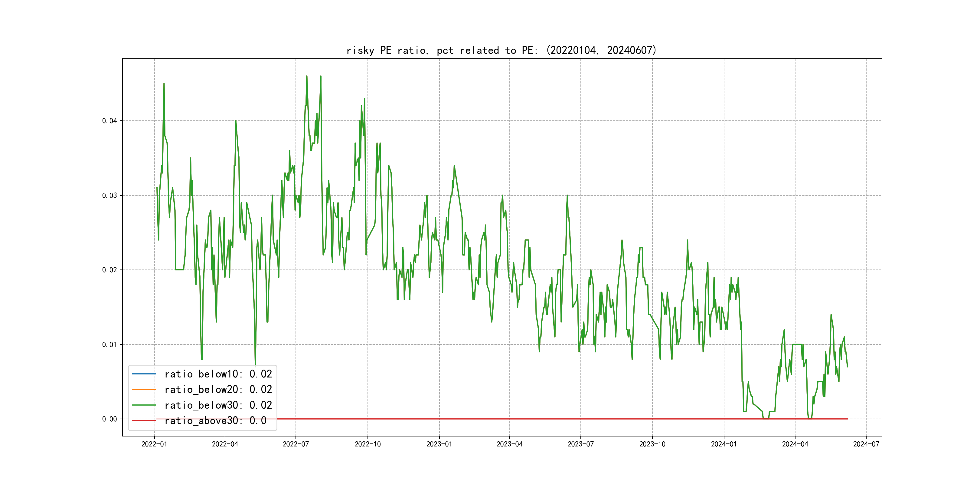
Task: Click the green ratio_below30 legend line
Action: pyautogui.click(x=144, y=405)
